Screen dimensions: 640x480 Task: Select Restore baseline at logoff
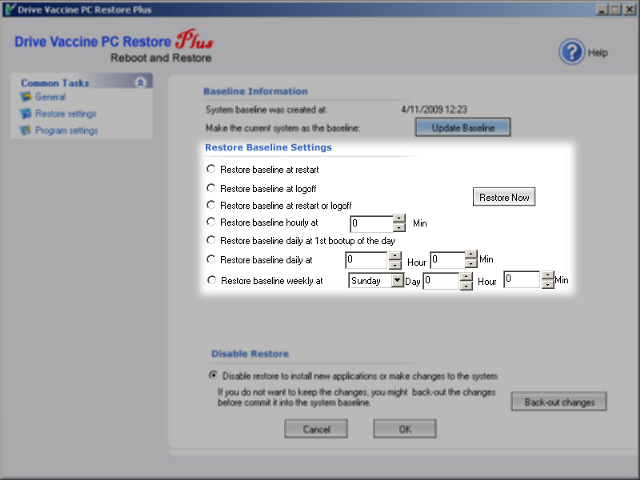[211, 188]
